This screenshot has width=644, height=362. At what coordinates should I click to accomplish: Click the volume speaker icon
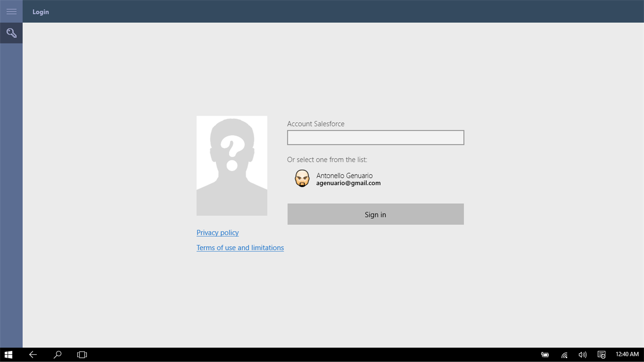click(x=582, y=354)
